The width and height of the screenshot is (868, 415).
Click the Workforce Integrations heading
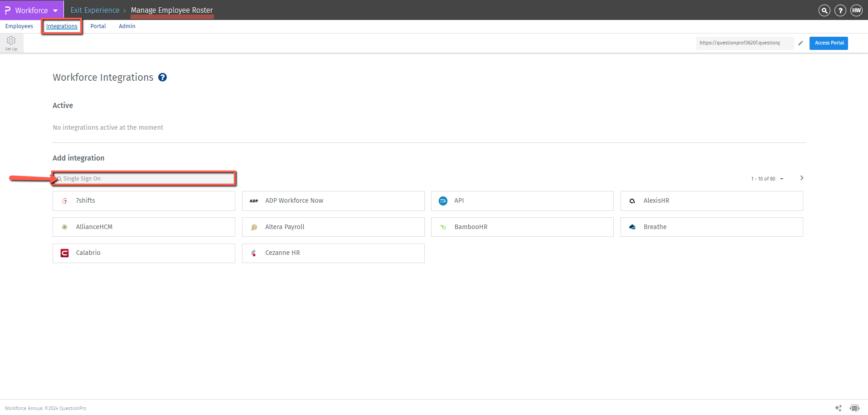pos(103,78)
